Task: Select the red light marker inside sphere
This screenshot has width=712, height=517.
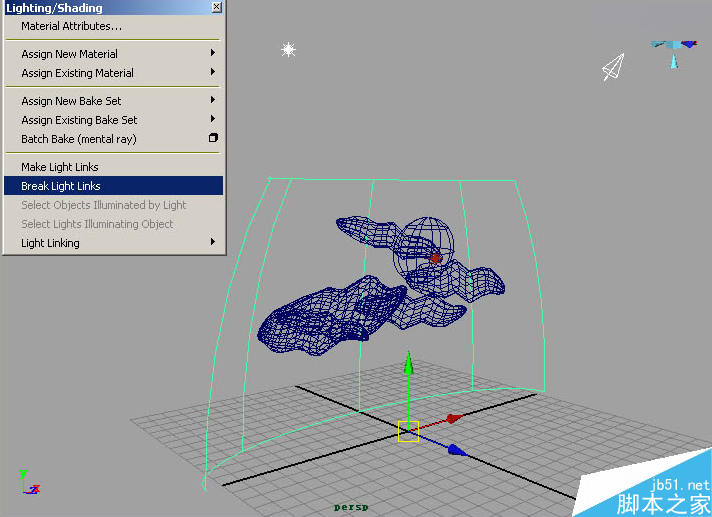Action: click(x=435, y=258)
